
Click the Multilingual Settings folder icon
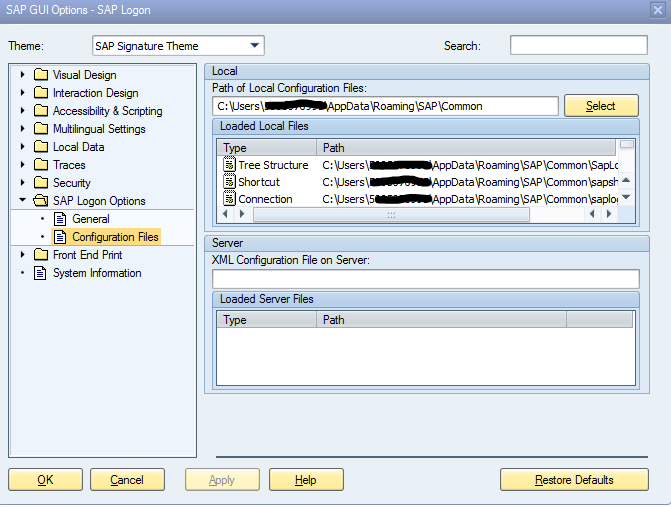(41, 128)
